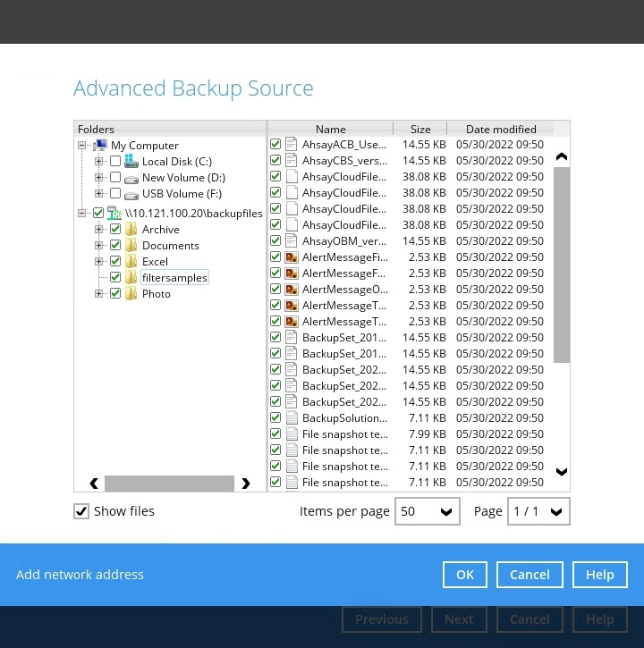Check the USB Volume (F:) checkbox

pyautogui.click(x=115, y=193)
